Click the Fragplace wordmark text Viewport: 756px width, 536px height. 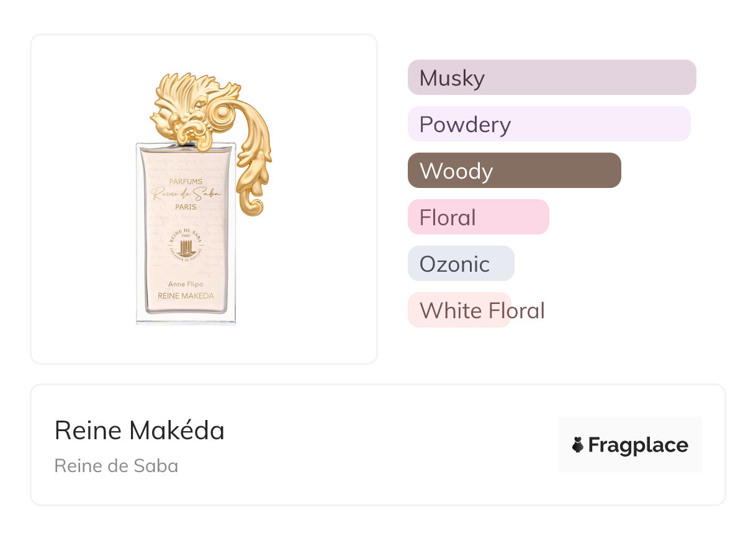click(x=638, y=445)
